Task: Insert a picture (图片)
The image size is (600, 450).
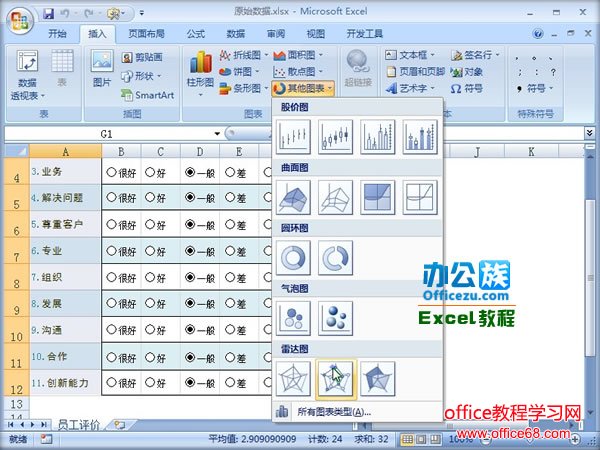Action: 102,68
